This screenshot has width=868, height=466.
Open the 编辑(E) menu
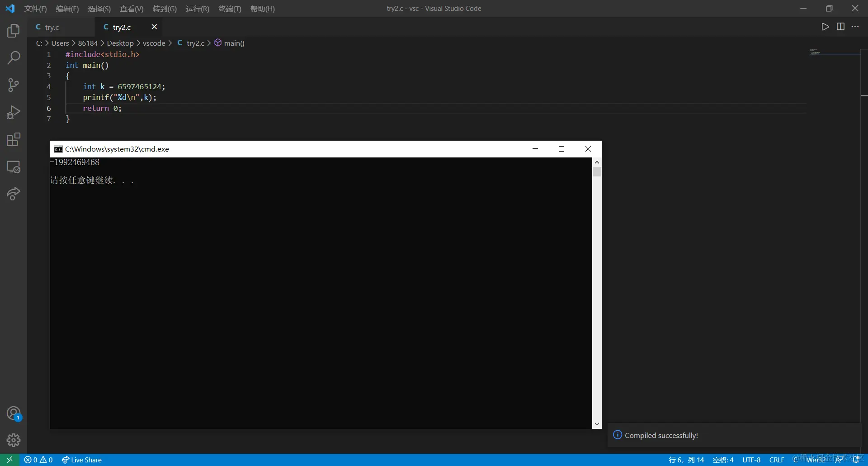coord(67,9)
